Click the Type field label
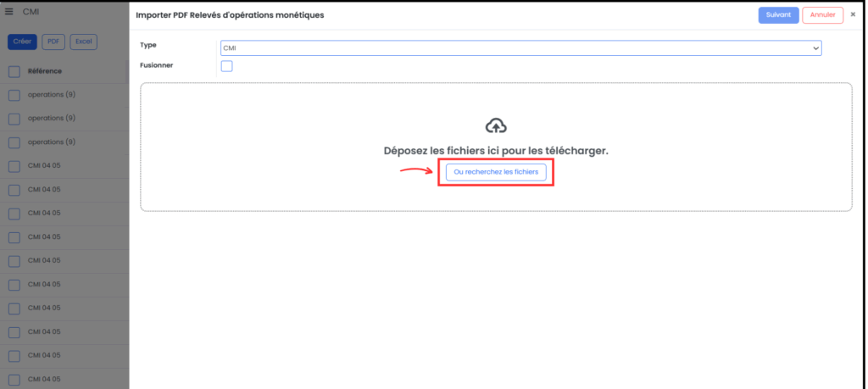868x389 pixels. coord(148,45)
